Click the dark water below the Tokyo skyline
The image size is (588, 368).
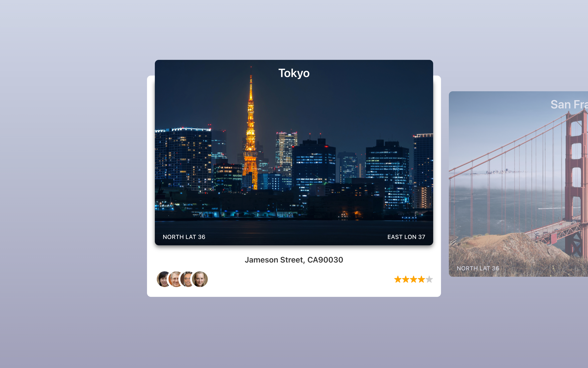(294, 227)
